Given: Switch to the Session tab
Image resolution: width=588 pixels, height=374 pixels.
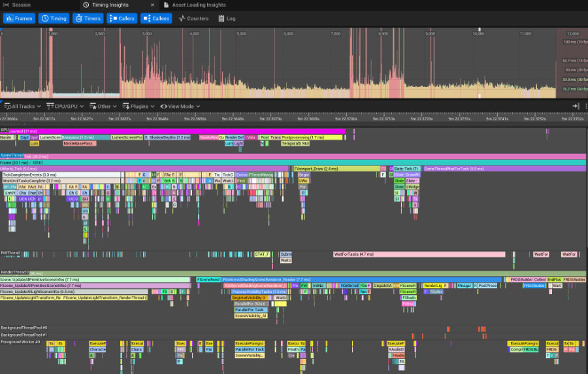Looking at the screenshot, I should pos(17,5).
